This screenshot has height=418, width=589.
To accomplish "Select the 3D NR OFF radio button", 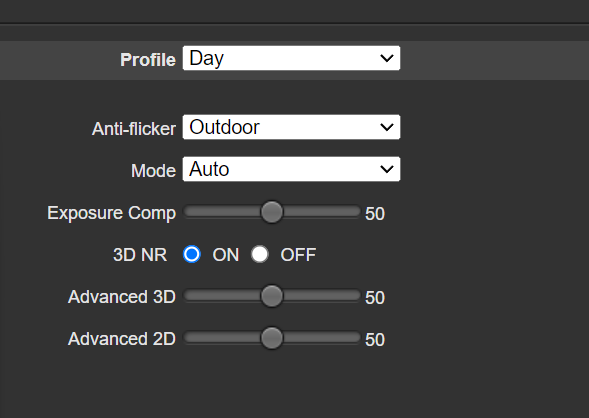I will [x=260, y=254].
